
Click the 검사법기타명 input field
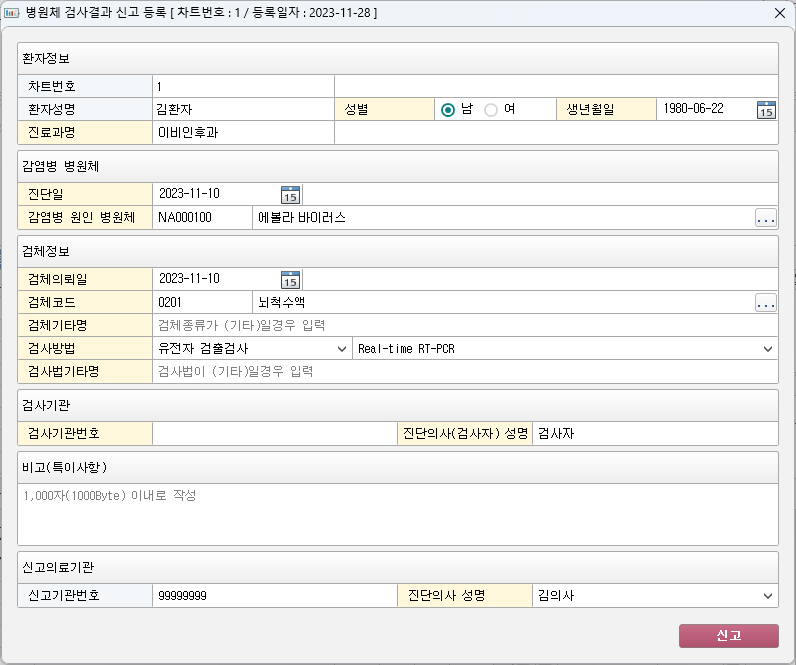coord(465,372)
